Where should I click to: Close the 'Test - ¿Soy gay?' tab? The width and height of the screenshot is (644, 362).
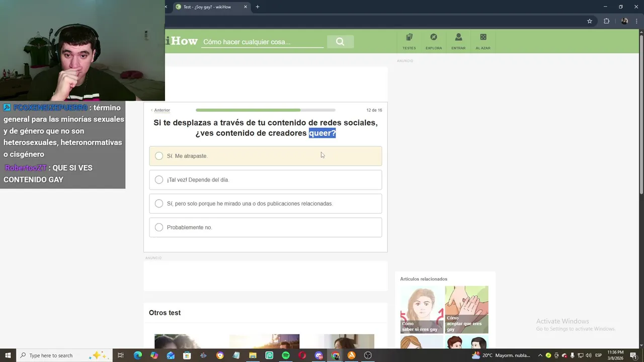(x=246, y=7)
